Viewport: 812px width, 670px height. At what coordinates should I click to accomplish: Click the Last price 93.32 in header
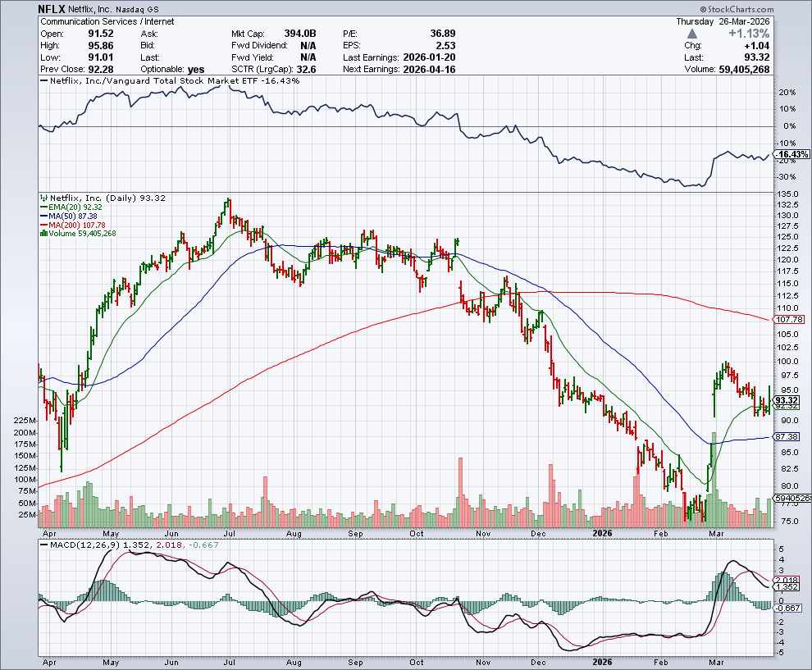756,57
